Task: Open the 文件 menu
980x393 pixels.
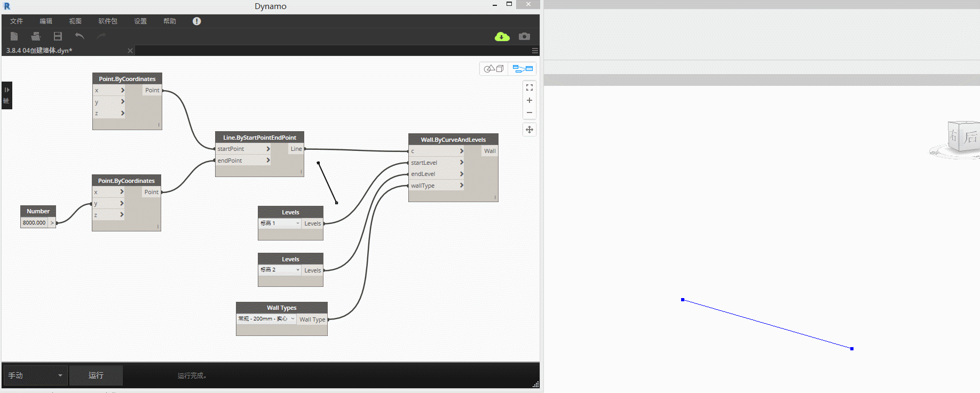Action: 17,21
